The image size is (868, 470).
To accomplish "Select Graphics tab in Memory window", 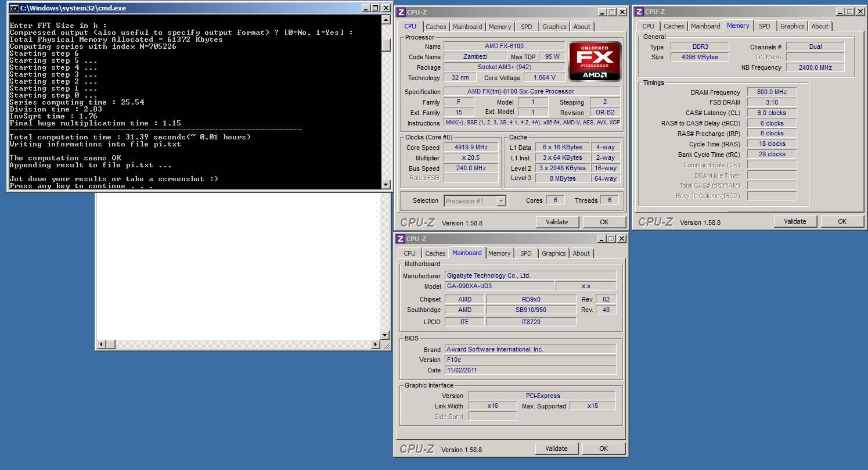I will point(793,26).
